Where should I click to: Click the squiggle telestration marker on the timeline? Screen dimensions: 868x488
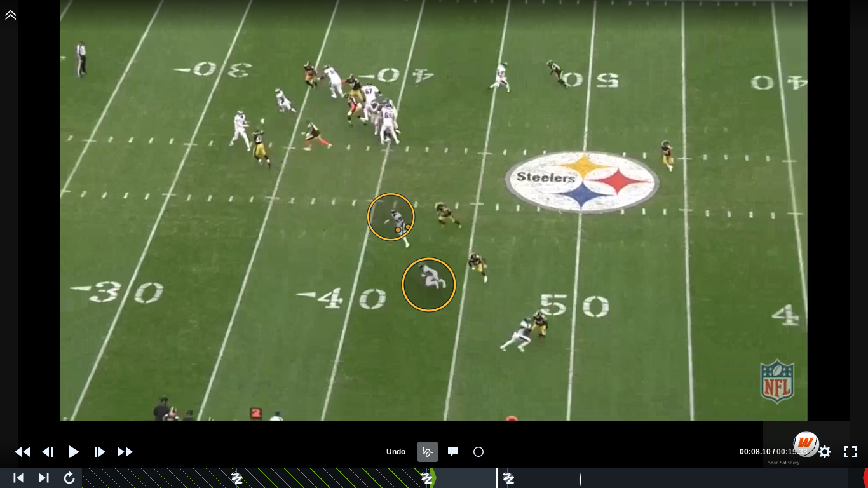[237, 478]
